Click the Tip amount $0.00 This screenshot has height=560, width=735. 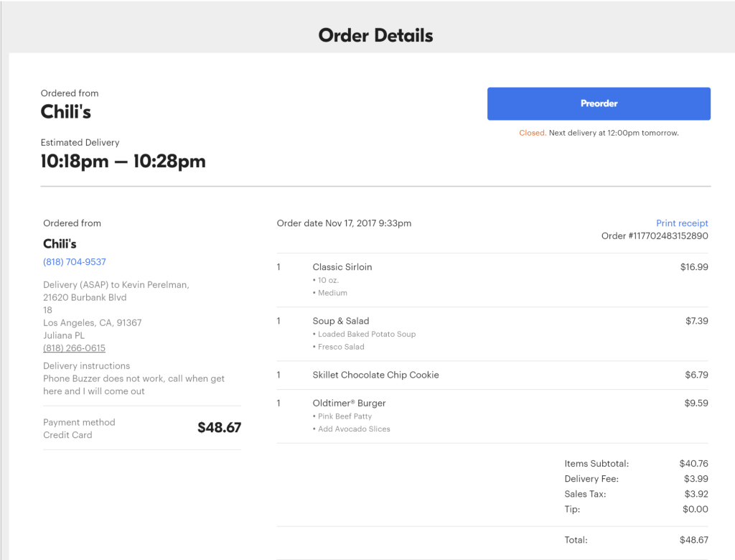coord(695,509)
